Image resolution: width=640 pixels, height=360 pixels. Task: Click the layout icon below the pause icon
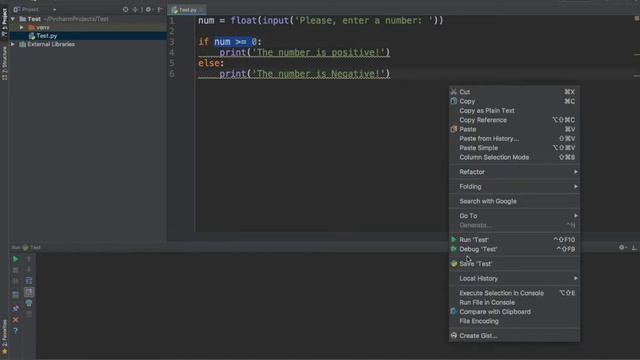pyautogui.click(x=16, y=294)
